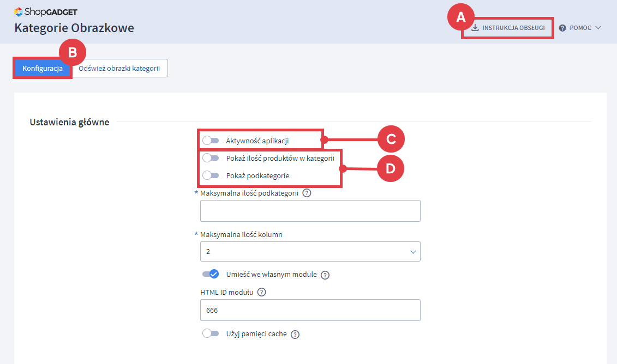Toggle Pokaż ilość produktów w kategorii
This screenshot has height=364, width=617.
pos(210,158)
